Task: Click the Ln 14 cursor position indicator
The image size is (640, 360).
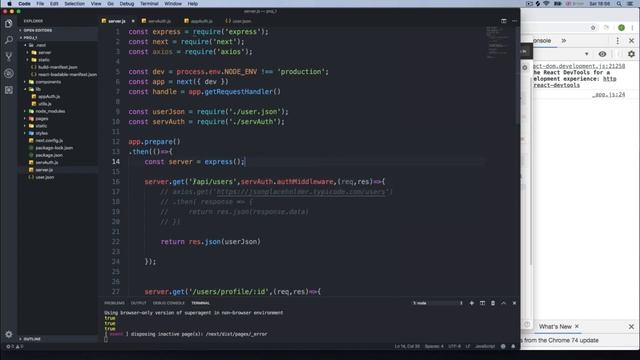Action: tap(407, 347)
